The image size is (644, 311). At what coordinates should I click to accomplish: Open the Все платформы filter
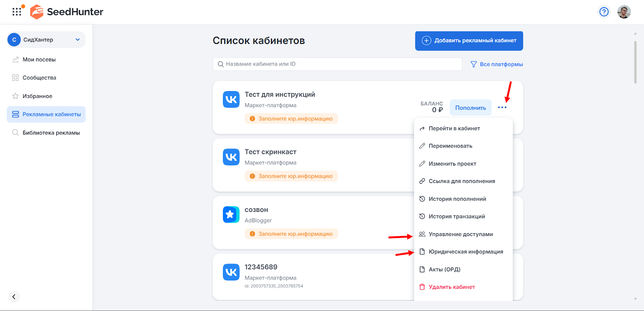(x=497, y=64)
